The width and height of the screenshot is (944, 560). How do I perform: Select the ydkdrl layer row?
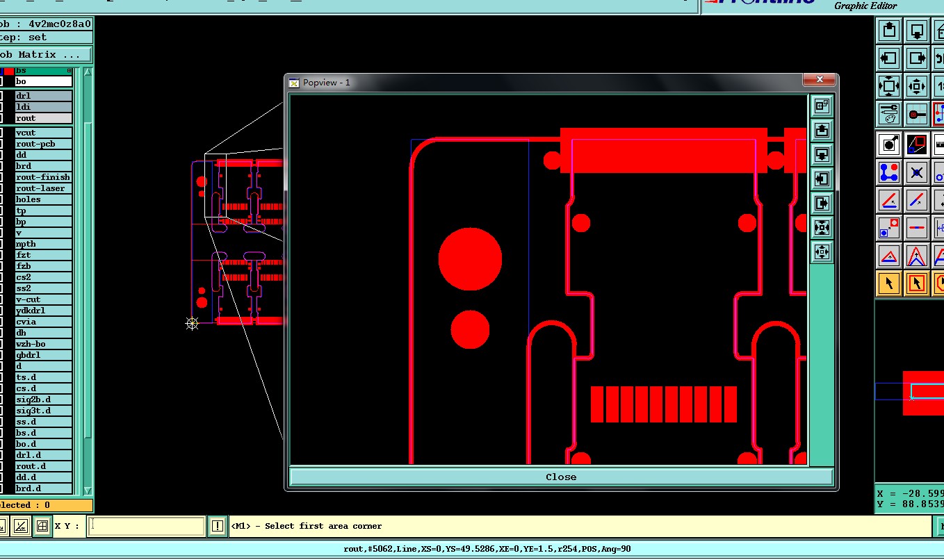(x=43, y=311)
